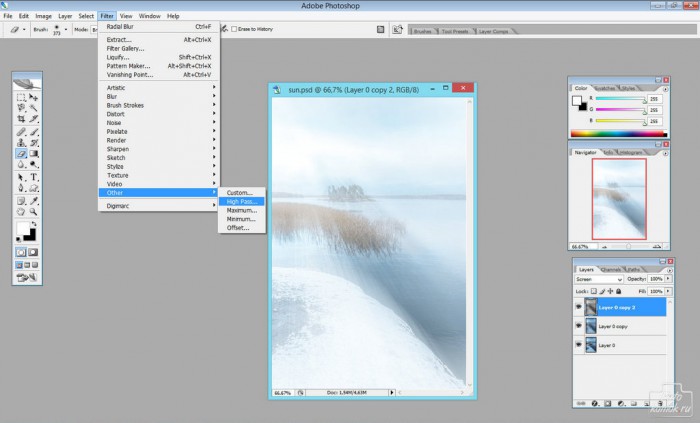The image size is (700, 423).
Task: Select the Eraser tool in toolbox
Action: coord(21,153)
